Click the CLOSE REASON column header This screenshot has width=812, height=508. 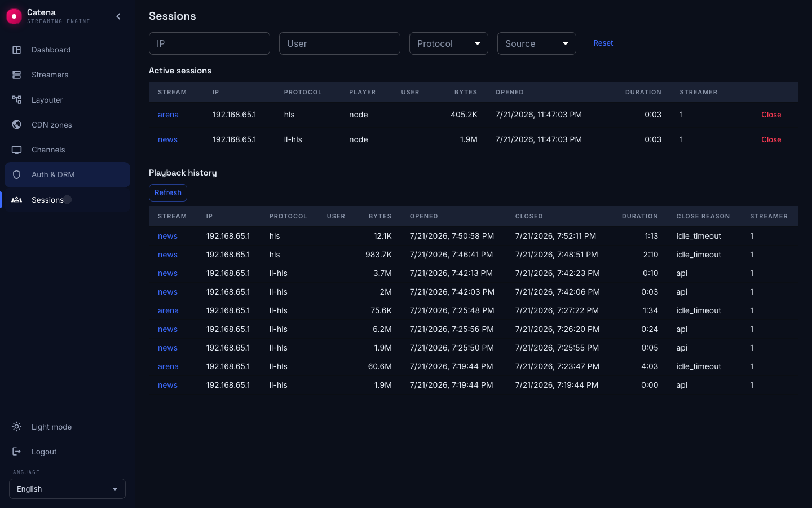(703, 216)
